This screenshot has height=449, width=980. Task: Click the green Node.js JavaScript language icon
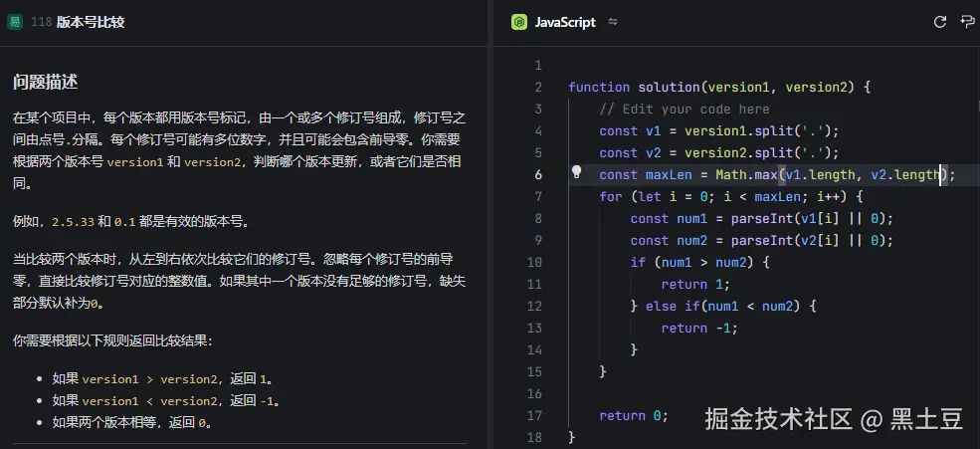518,23
